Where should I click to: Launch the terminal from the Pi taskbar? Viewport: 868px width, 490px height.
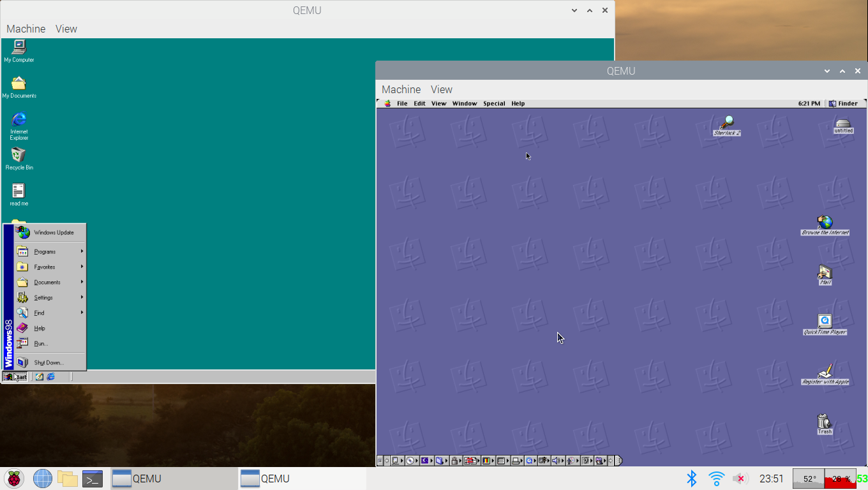point(93,479)
